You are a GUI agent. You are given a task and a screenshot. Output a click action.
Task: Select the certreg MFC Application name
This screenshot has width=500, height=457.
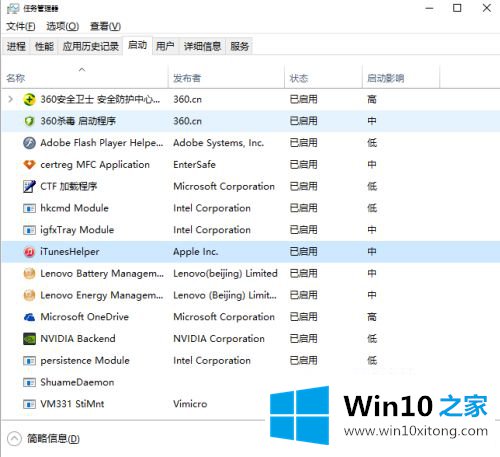tap(95, 165)
